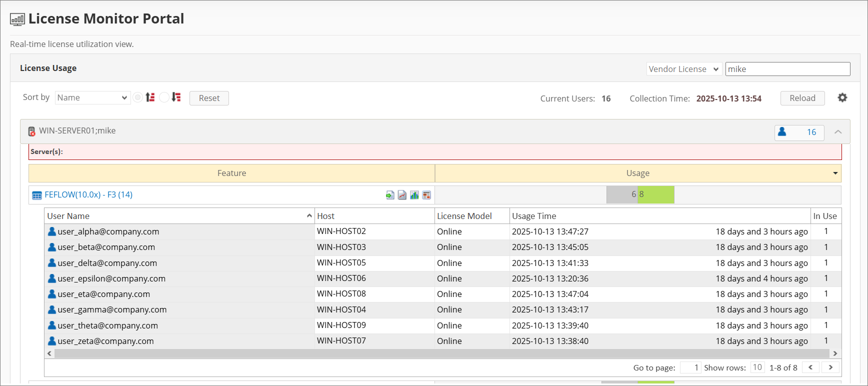
Task: Click the WIN-HOST09 cell
Action: point(374,325)
